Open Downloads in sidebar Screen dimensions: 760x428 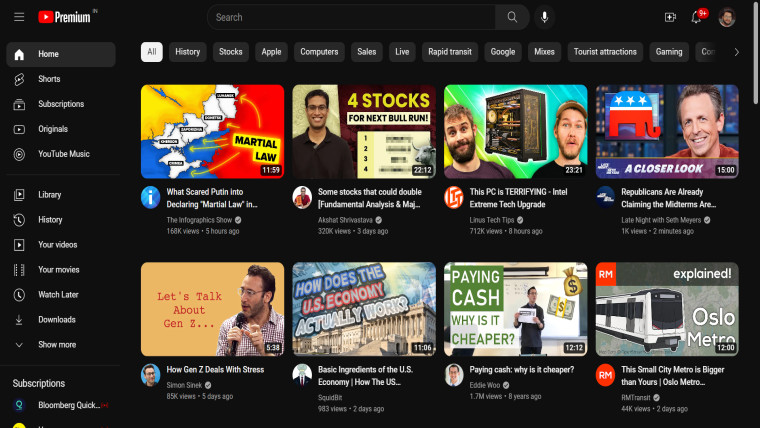61,319
